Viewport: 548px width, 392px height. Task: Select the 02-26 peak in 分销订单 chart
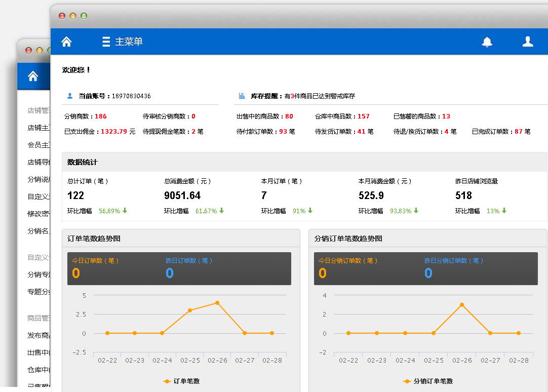pyautogui.click(x=462, y=305)
